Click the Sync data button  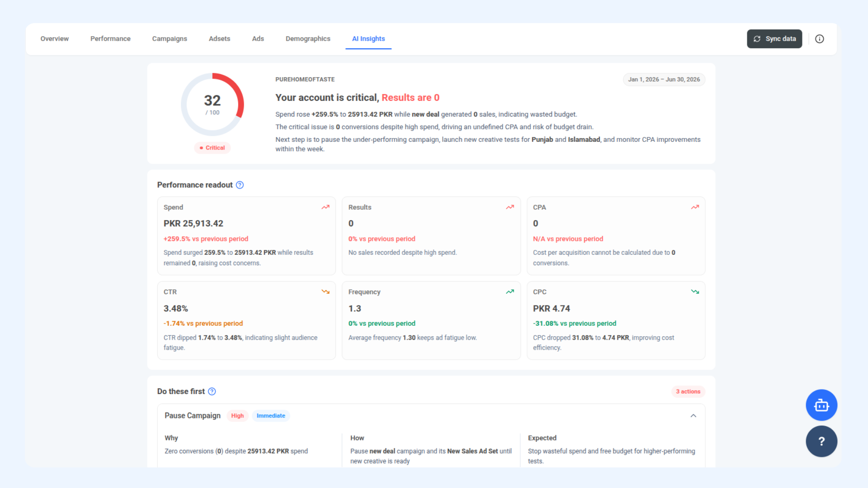(774, 39)
